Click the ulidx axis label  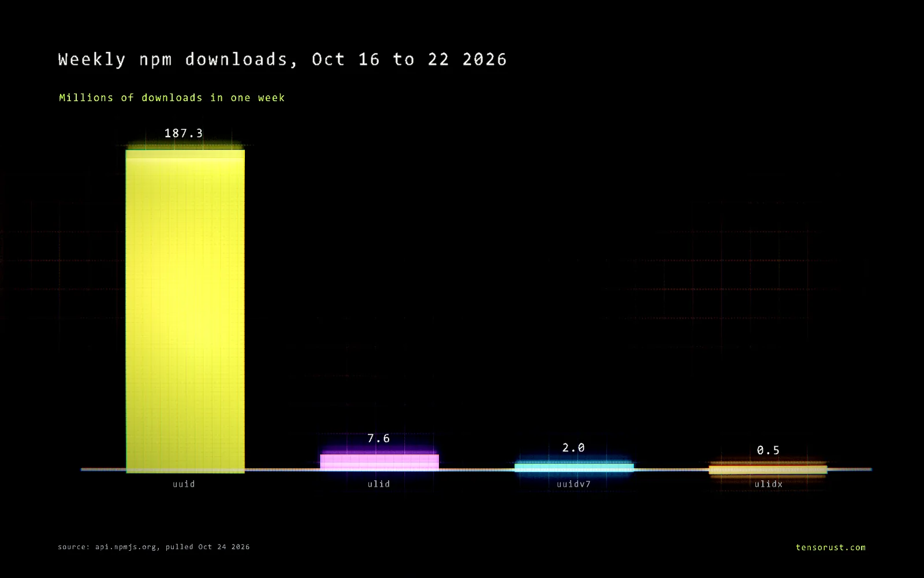pos(768,484)
